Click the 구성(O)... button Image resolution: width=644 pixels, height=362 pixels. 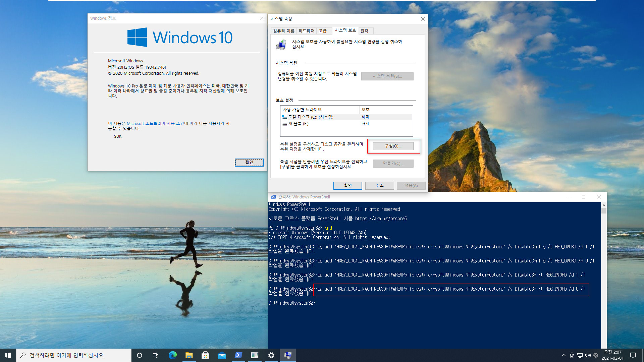coord(393,146)
